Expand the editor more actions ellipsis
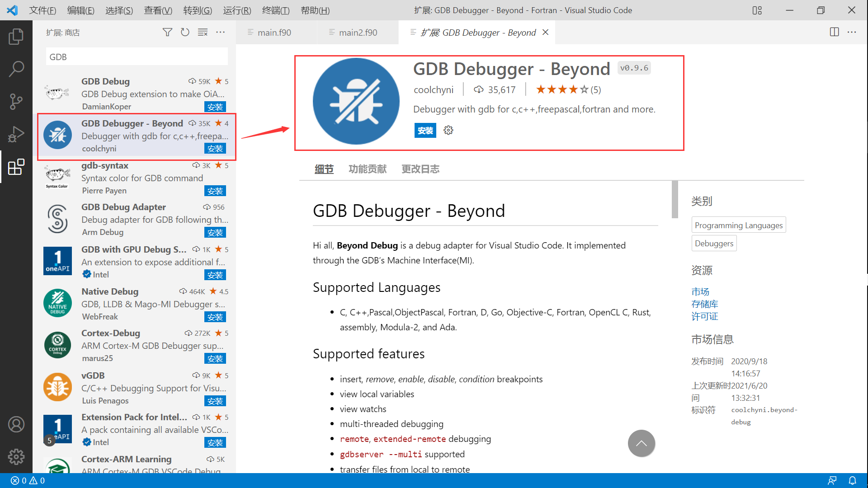Viewport: 868px width, 488px height. [852, 32]
